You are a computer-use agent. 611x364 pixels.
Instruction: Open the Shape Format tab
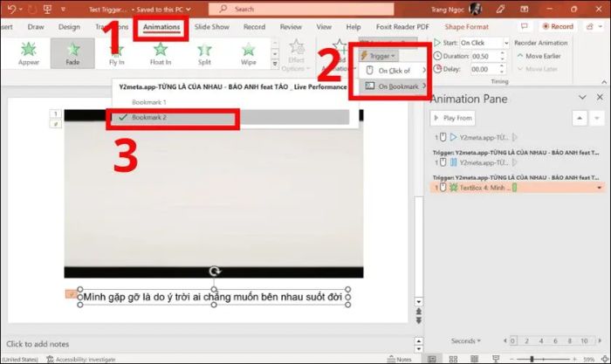point(466,27)
